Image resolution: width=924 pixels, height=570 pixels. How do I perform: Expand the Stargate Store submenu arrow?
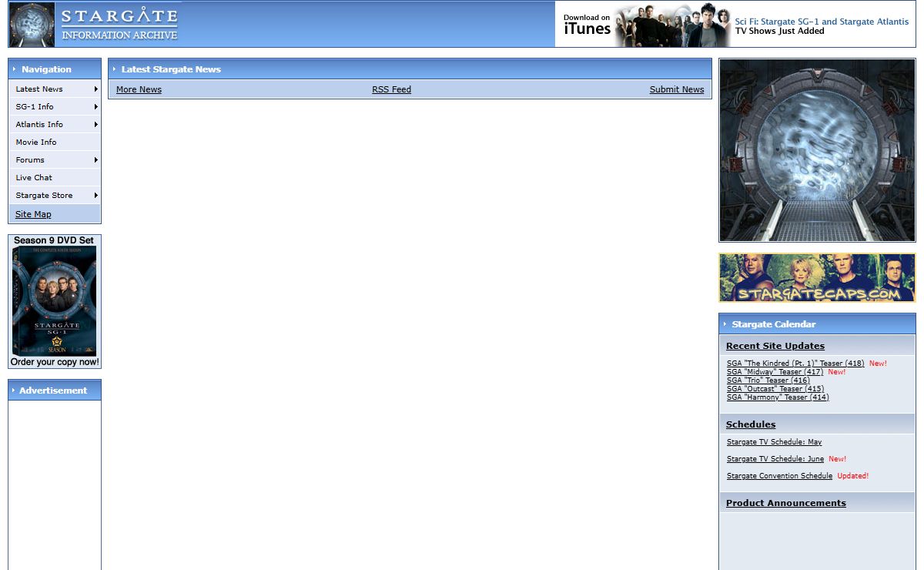click(96, 196)
